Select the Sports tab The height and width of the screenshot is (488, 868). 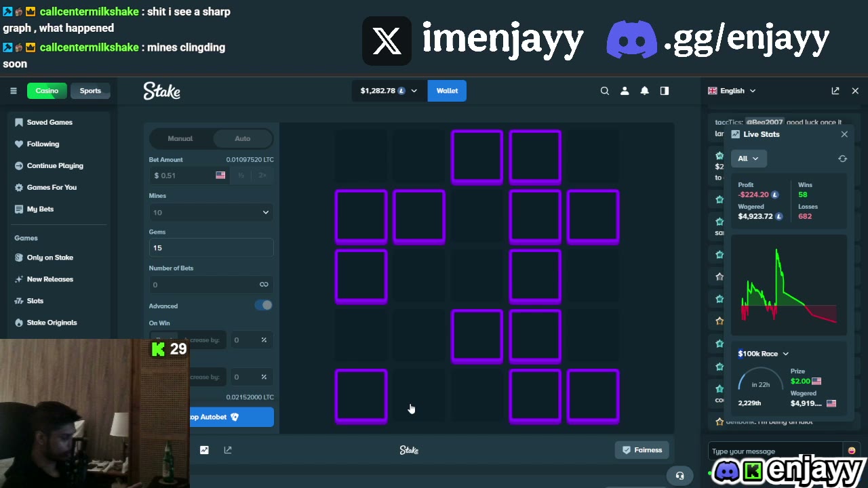click(x=90, y=91)
